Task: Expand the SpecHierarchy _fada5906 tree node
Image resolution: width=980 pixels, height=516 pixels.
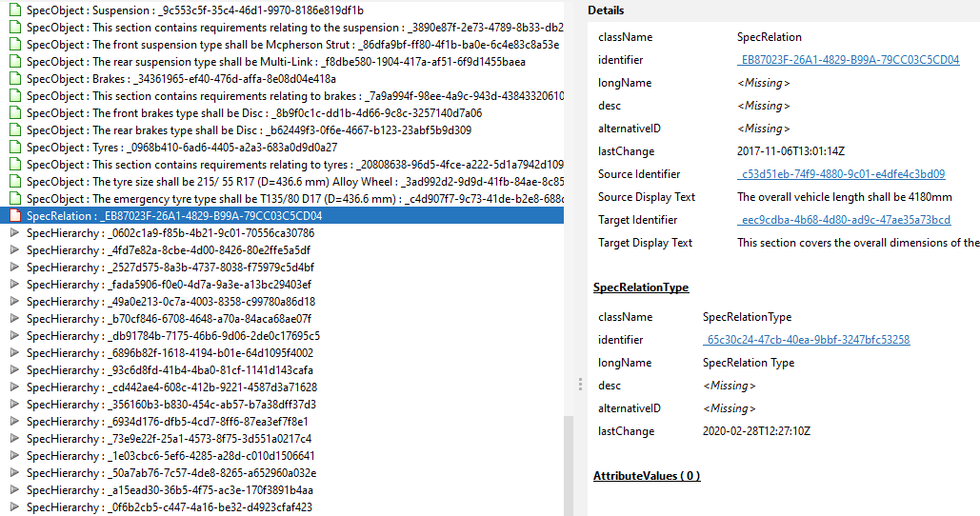Action: 14,285
